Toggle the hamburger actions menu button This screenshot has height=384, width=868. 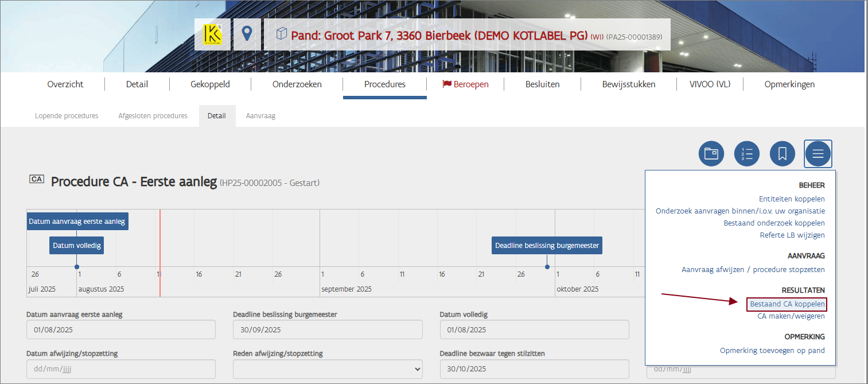click(818, 154)
